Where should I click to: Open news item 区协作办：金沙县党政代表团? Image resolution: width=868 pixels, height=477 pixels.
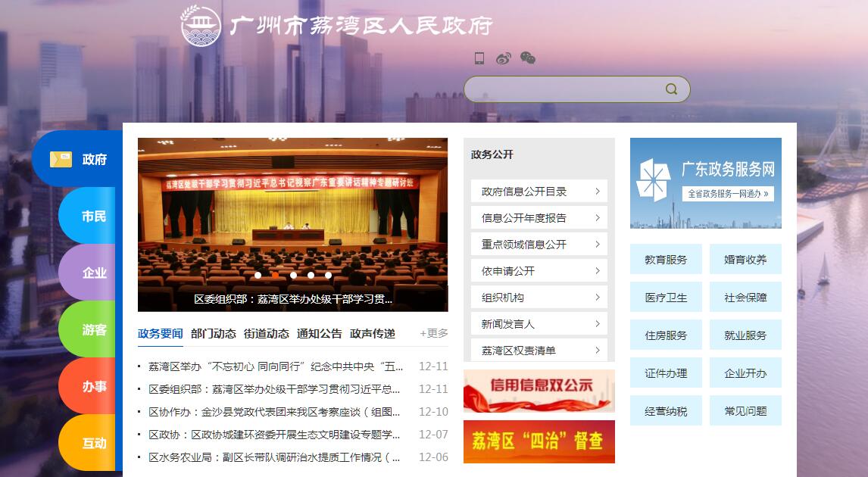tap(274, 412)
